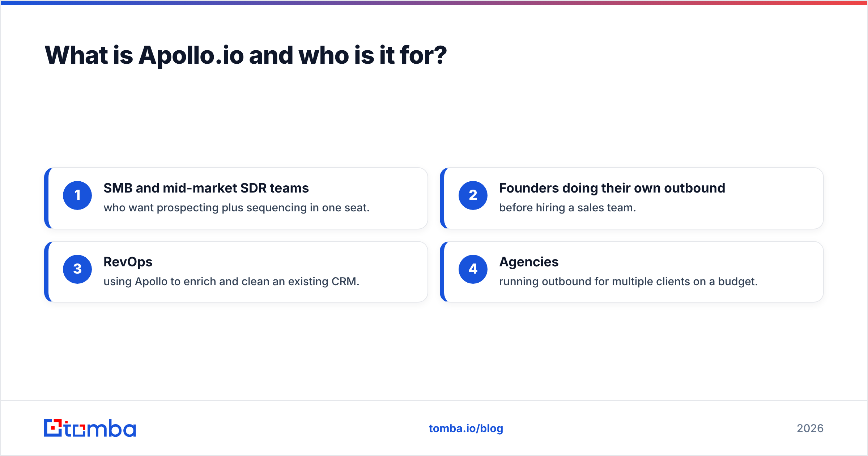Click the 2026 year label
Viewport: 868px width, 456px height.
coord(810,428)
